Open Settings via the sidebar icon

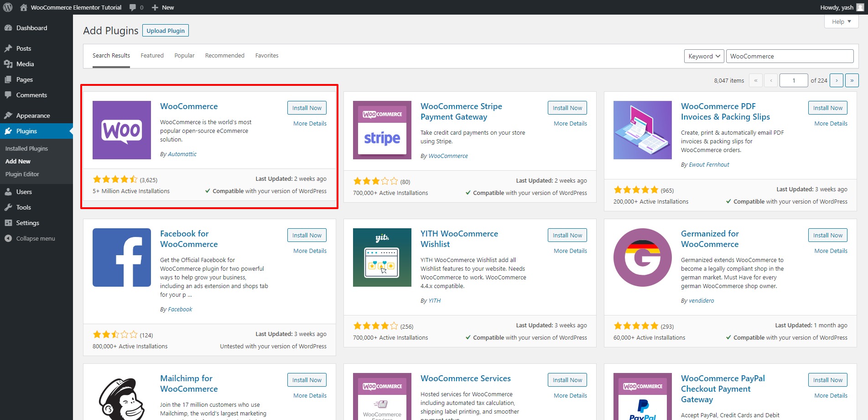[x=9, y=223]
